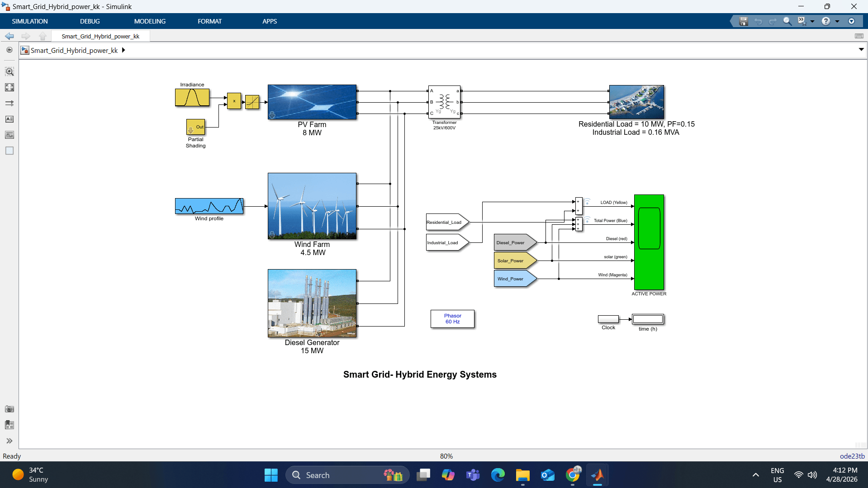Open the Help menu dropdown arrow
The width and height of the screenshot is (868, 488).
(x=838, y=21)
